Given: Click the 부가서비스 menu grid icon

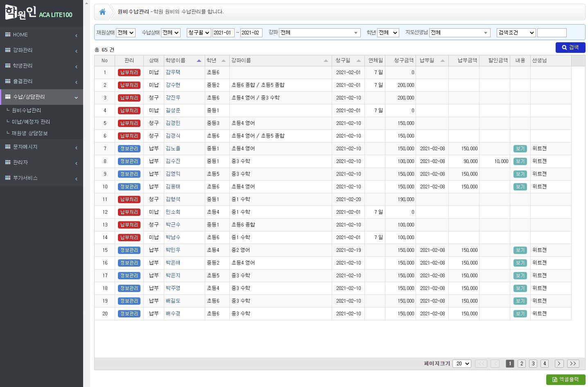Looking at the screenshot, I should click(8, 178).
